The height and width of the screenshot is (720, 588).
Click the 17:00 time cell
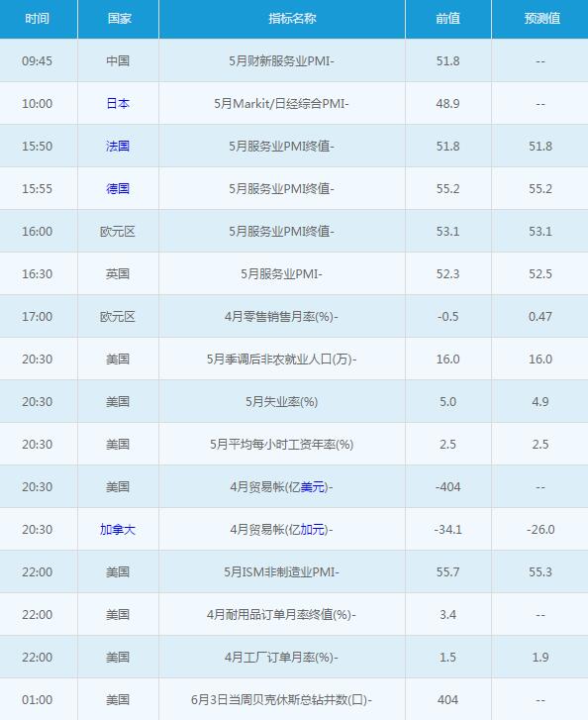point(38,316)
